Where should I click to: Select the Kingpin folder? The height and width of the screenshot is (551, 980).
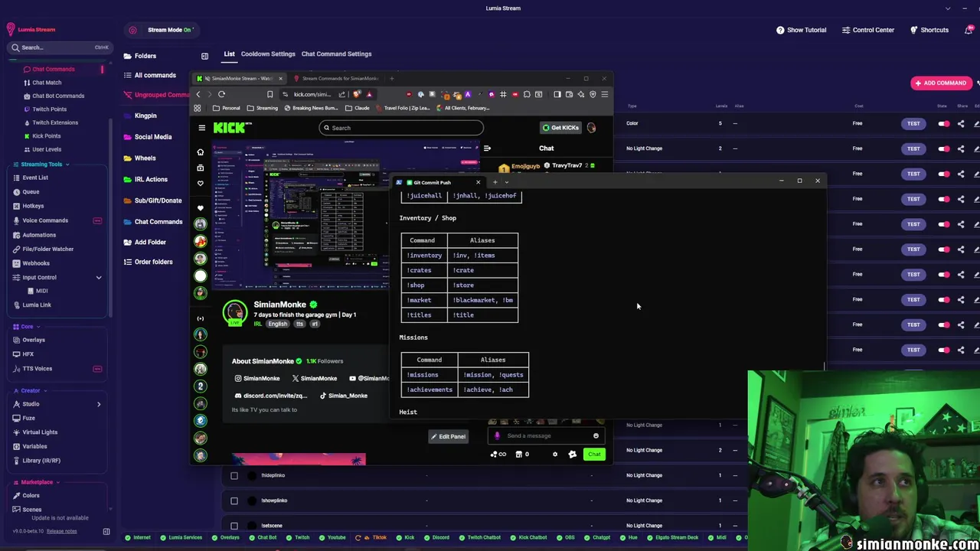[x=145, y=116]
